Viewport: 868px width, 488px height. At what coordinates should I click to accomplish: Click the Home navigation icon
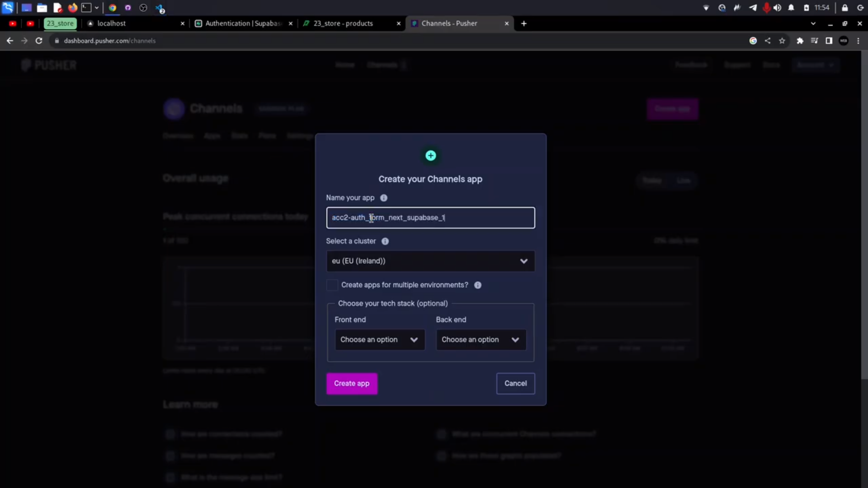tap(344, 64)
